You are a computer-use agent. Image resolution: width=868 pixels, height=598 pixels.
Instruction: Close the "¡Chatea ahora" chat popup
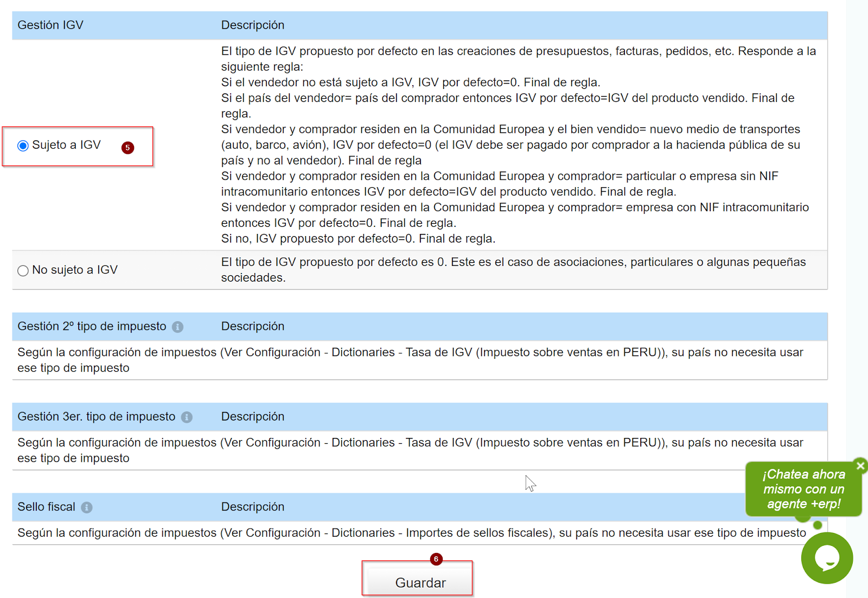click(860, 466)
